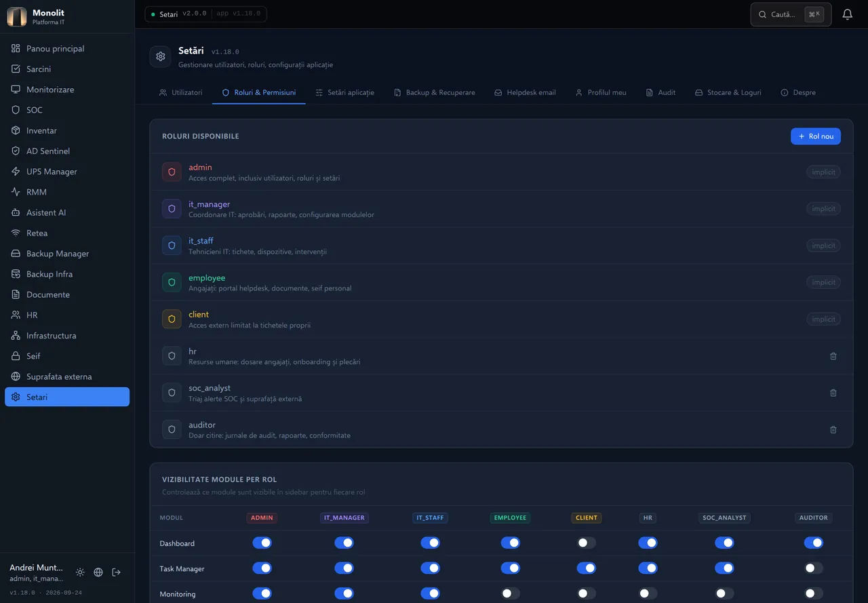
Task: Open Backup Infra module
Action: (x=67, y=274)
